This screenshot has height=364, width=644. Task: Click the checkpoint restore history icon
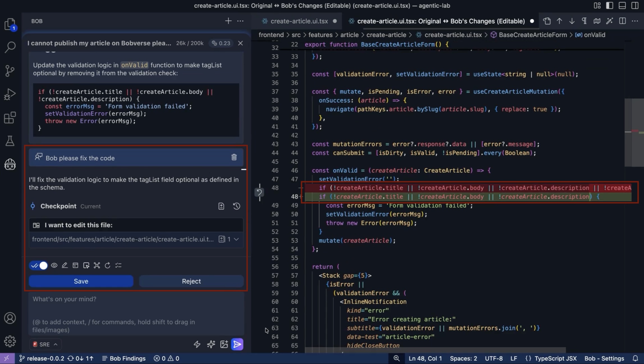tap(236, 206)
